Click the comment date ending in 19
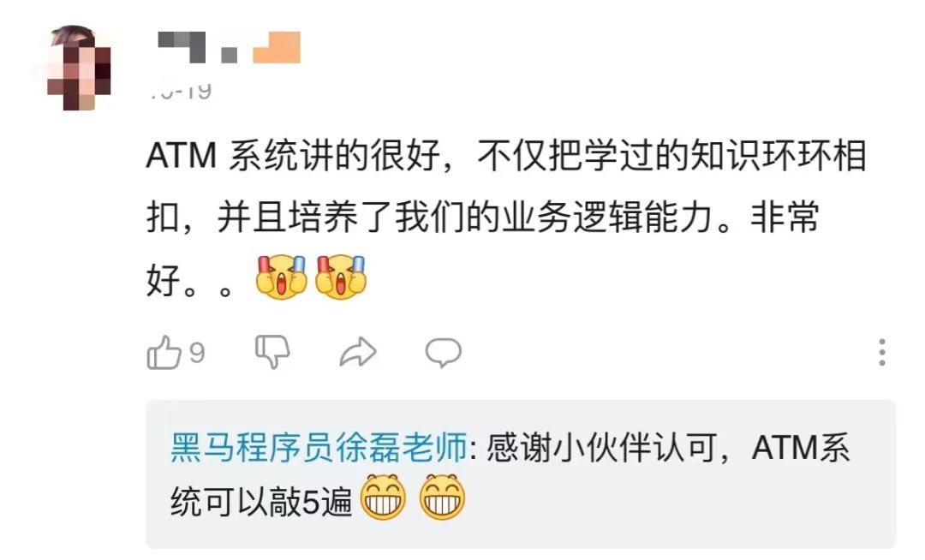The height and width of the screenshot is (560, 925). 180,91
